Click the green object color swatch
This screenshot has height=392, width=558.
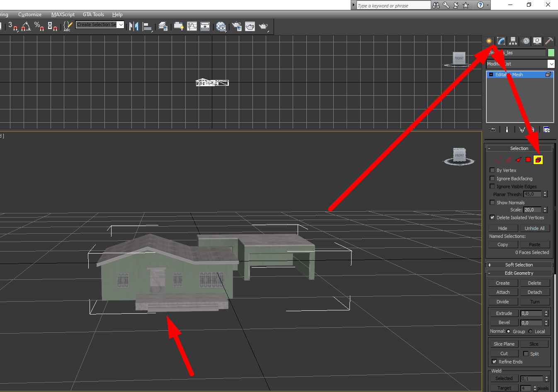click(551, 53)
